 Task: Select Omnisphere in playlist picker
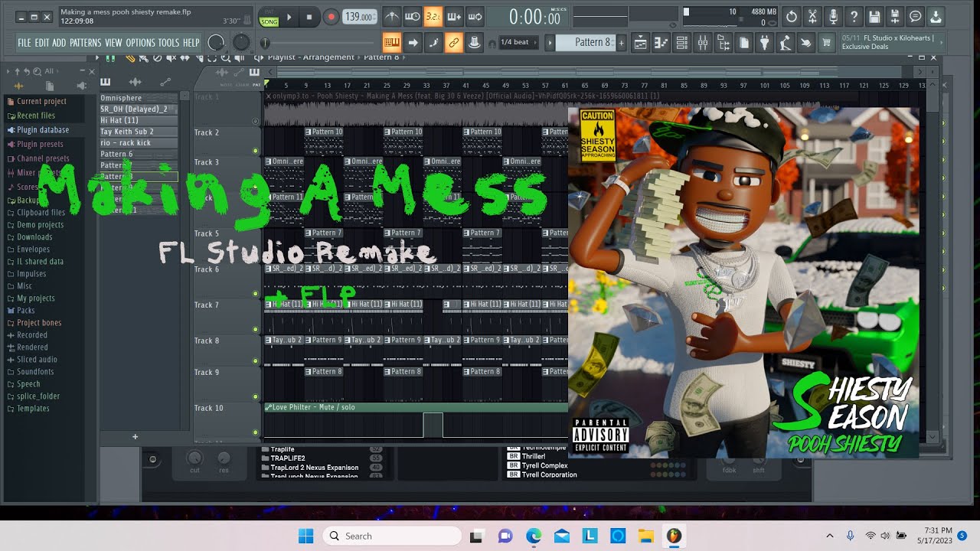(139, 98)
